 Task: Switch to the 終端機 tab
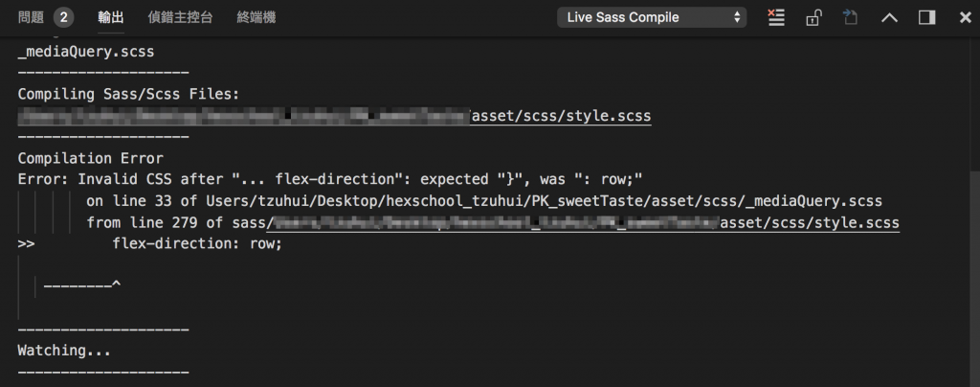tap(256, 17)
